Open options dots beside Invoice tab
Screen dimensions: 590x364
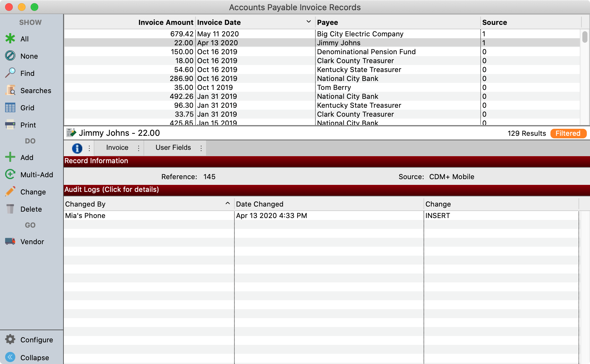click(138, 148)
